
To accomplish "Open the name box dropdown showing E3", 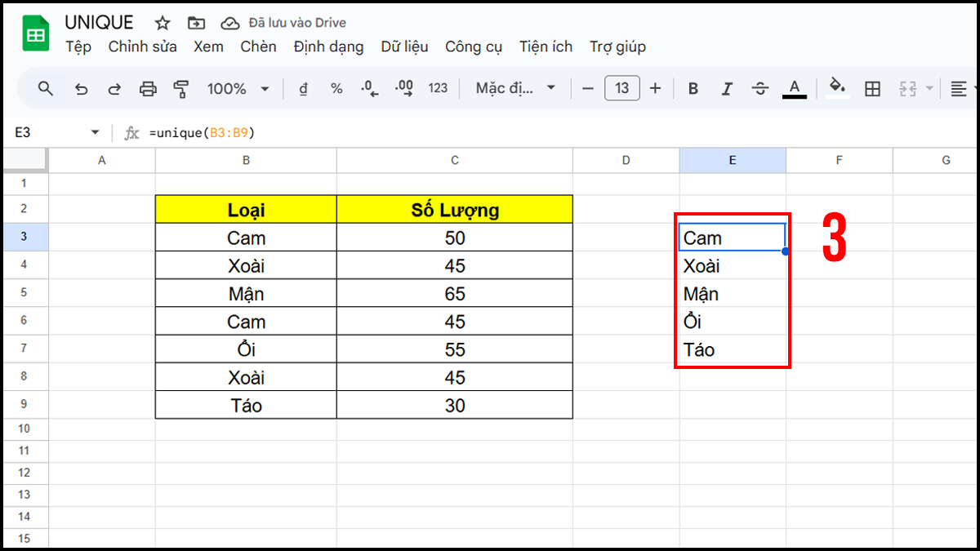I will tap(95, 131).
